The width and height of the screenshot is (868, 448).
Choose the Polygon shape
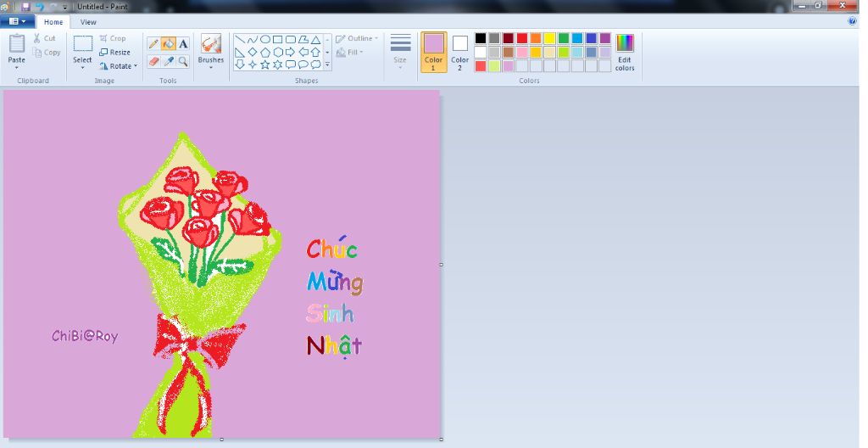[303, 39]
